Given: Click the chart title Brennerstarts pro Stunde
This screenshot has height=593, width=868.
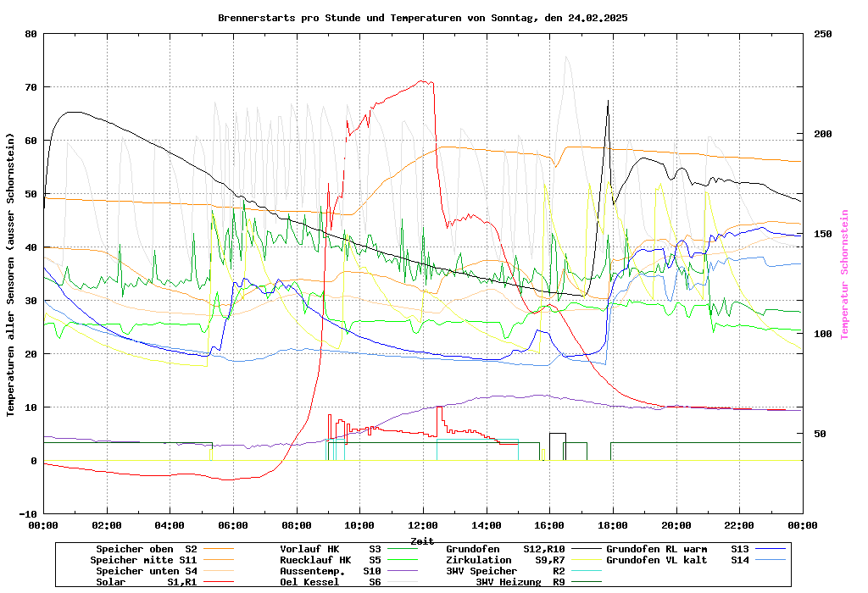Looking at the screenshot, I should [422, 17].
